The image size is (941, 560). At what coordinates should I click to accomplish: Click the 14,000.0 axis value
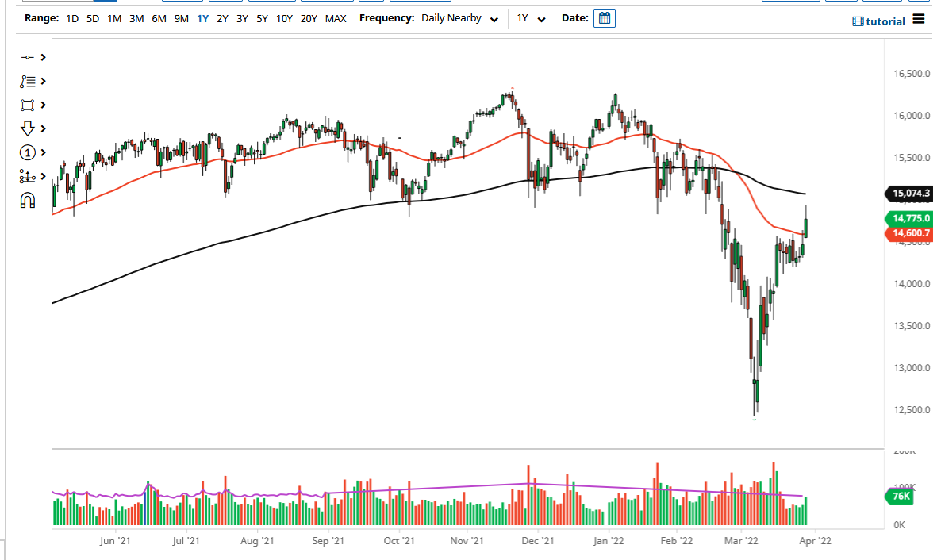click(x=912, y=284)
